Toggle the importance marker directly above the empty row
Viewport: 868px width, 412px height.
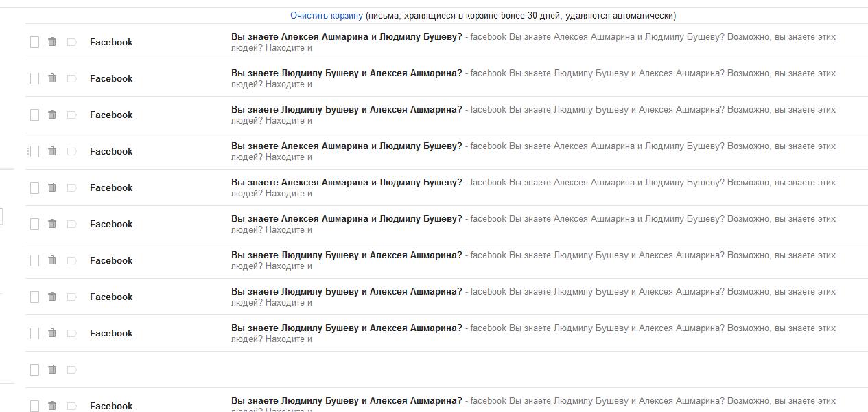71,333
